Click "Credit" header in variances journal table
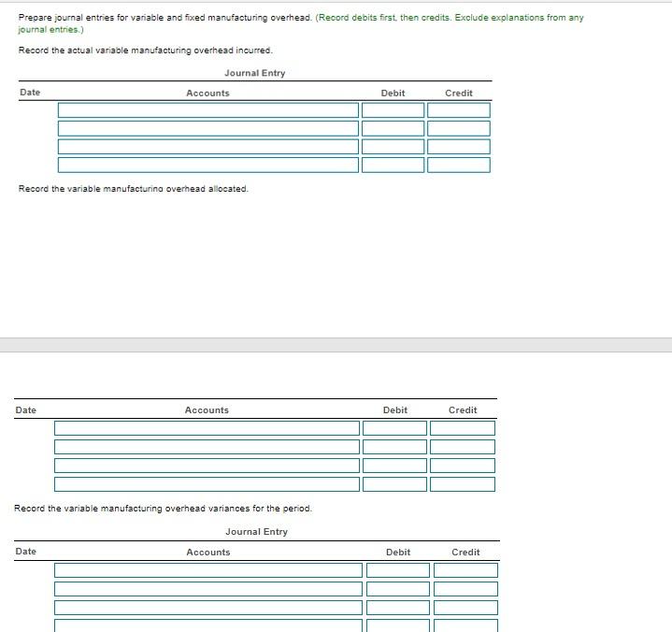The image size is (672, 632). point(465,553)
